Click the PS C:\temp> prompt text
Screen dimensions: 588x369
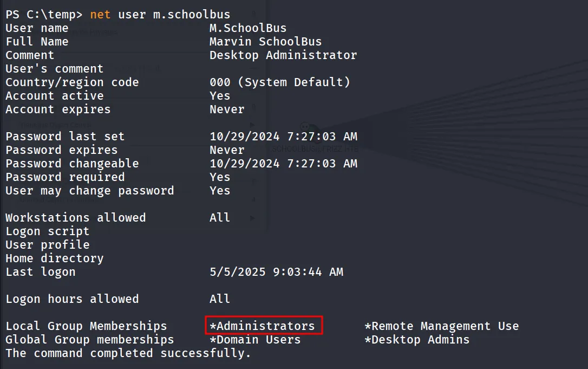(44, 15)
